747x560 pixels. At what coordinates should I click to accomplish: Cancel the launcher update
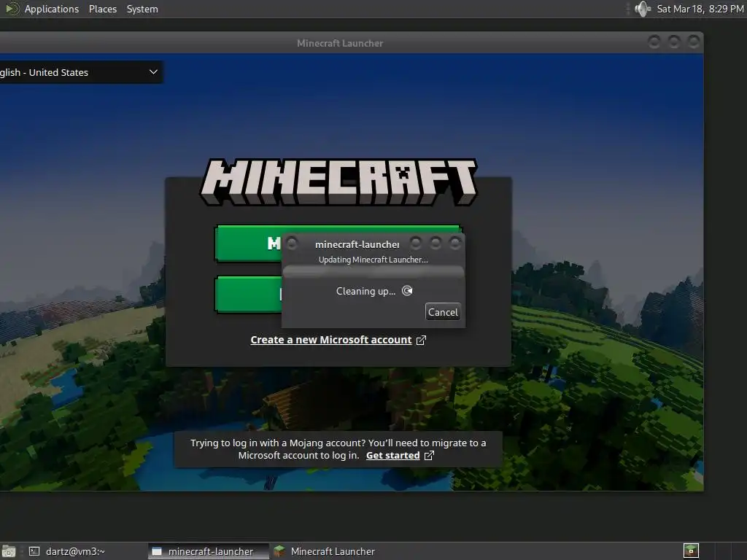click(x=443, y=312)
